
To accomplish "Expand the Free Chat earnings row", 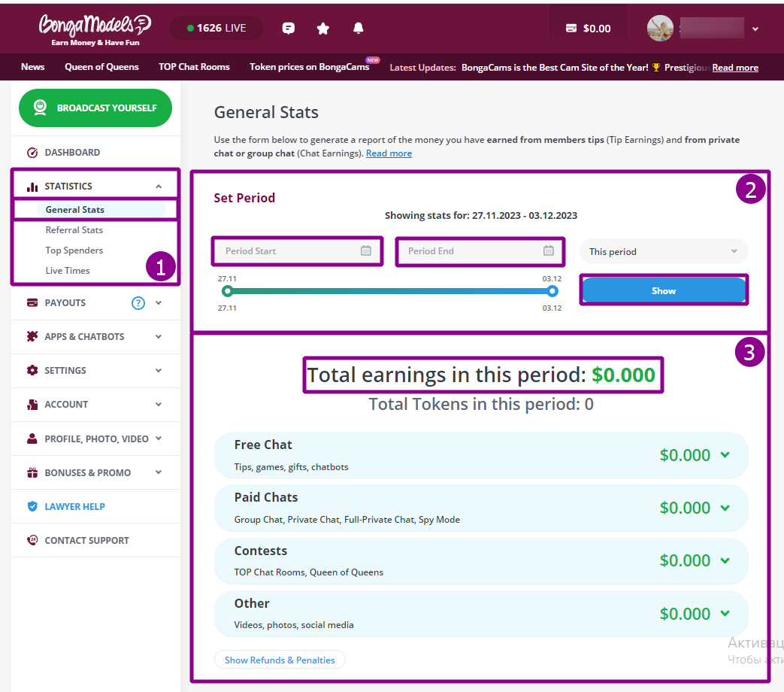I will point(725,455).
